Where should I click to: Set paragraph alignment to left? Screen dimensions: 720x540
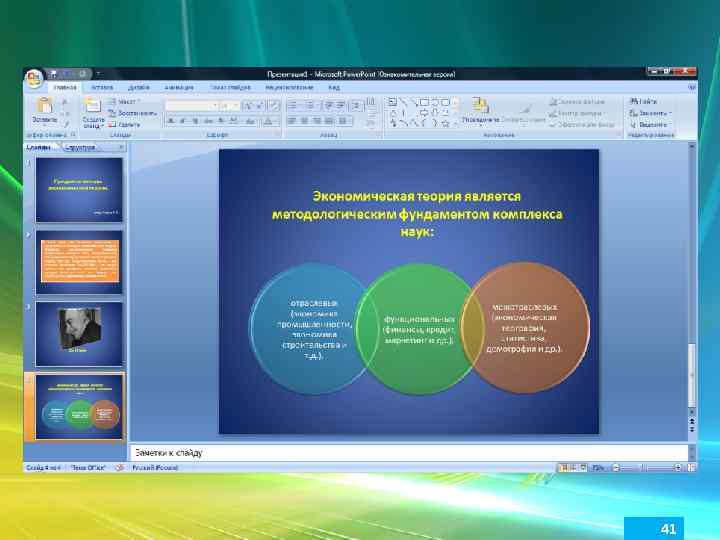pyautogui.click(x=292, y=121)
